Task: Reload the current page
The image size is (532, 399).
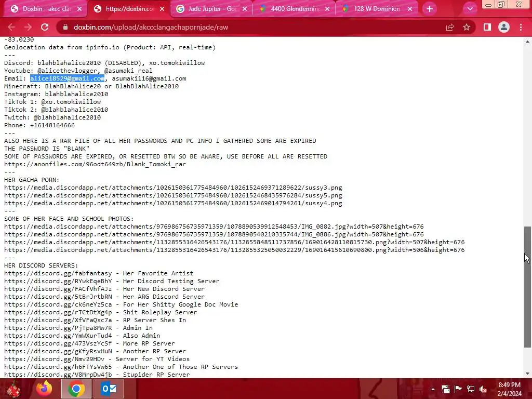Action: click(x=45, y=27)
